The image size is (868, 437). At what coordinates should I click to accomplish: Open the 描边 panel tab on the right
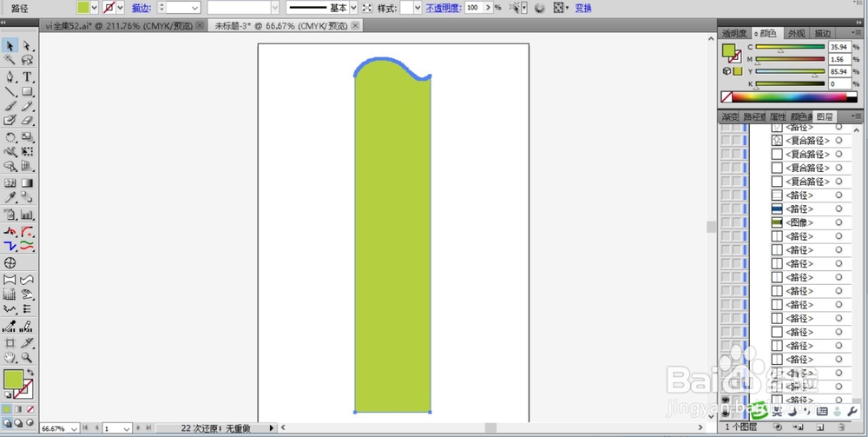(823, 33)
